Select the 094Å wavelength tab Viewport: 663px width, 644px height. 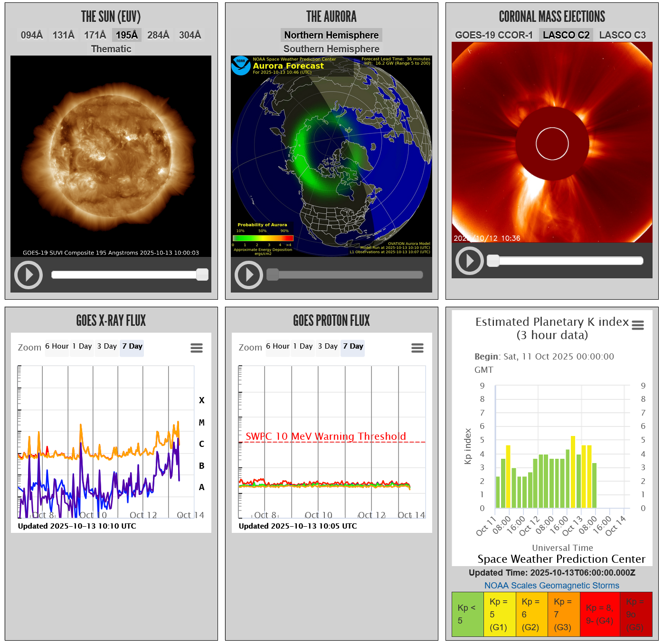pos(32,35)
